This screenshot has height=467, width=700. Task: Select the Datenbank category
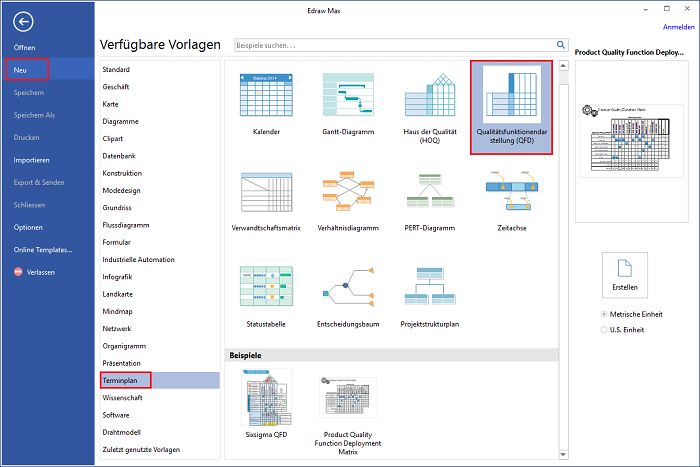[119, 156]
